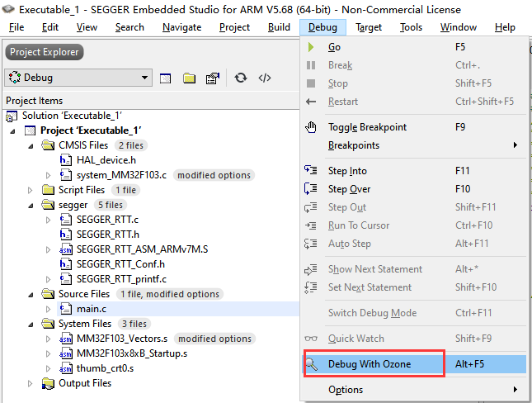
Task: Open the Build menu
Action: pyautogui.click(x=279, y=27)
